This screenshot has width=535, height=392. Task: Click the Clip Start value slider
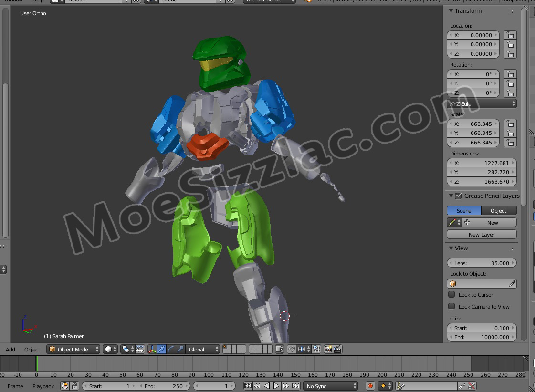tap(482, 328)
